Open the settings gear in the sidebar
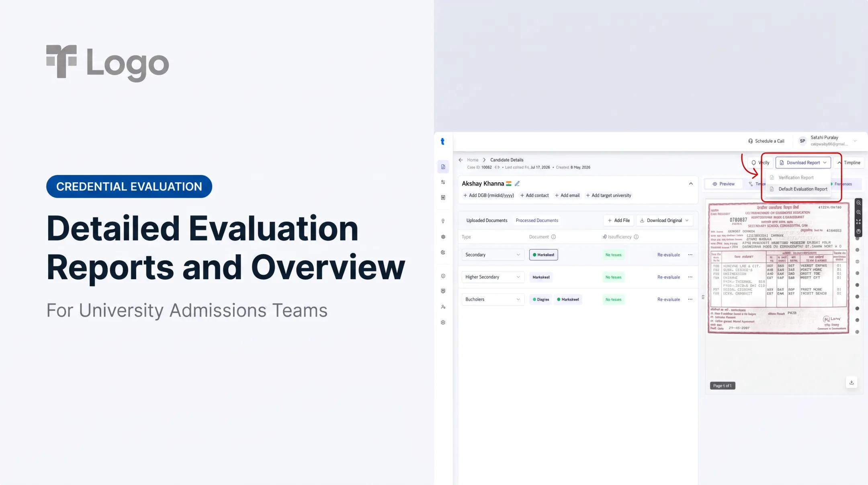 point(443,323)
